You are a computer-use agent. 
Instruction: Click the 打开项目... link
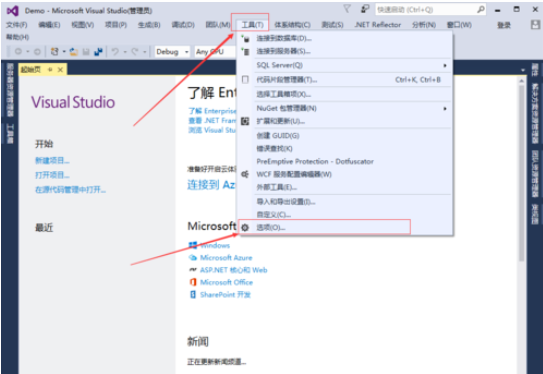[52, 175]
